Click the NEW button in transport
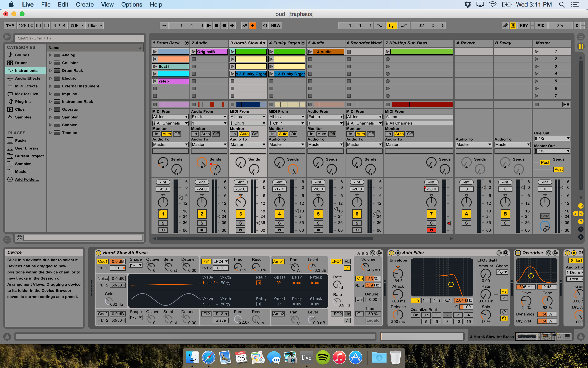The image size is (588, 368). [x=276, y=26]
